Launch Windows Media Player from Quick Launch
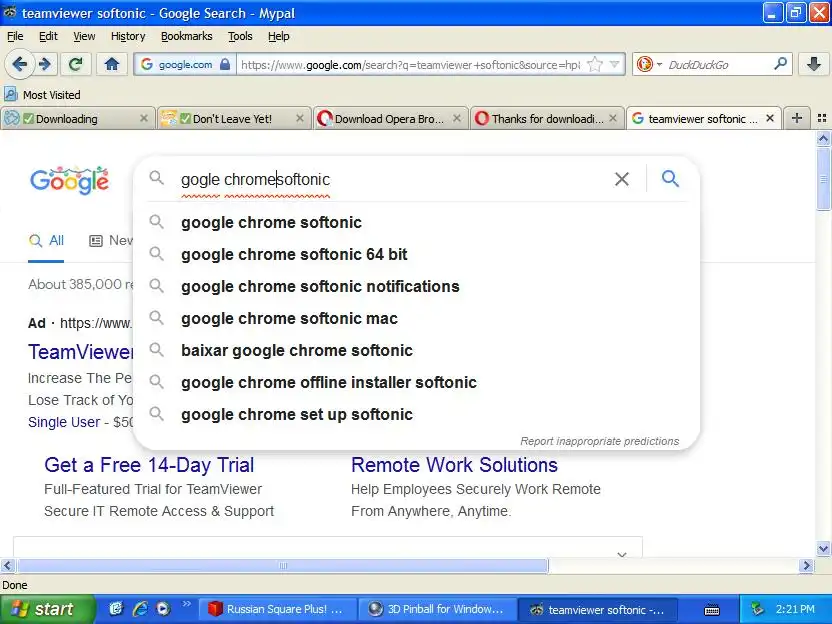 pos(163,609)
